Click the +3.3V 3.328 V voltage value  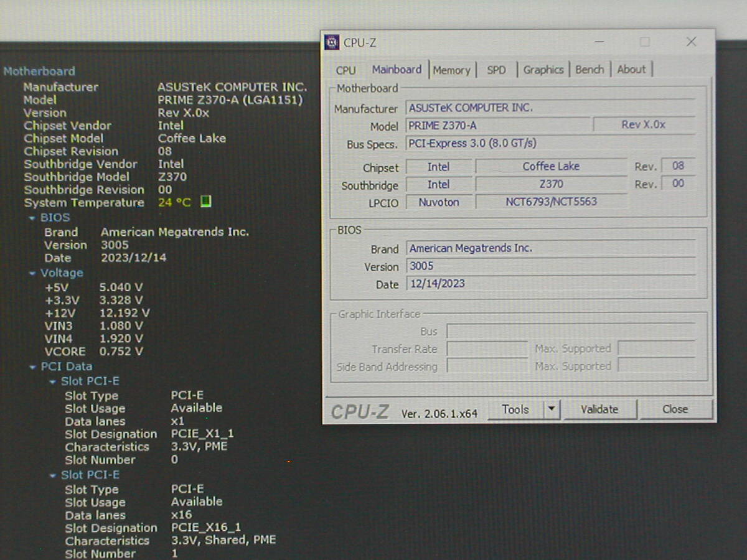pos(121,300)
